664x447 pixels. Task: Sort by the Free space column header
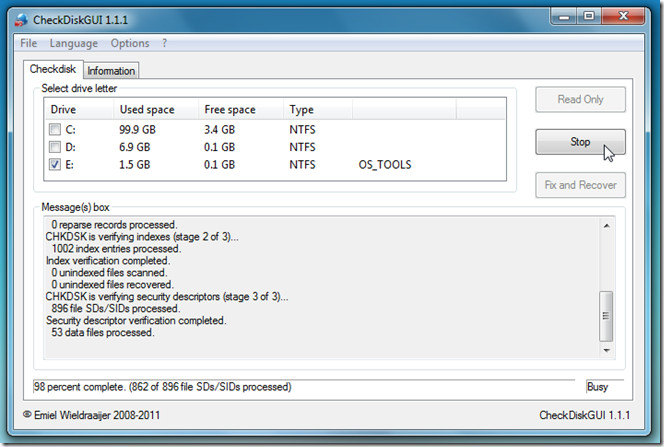tap(241, 110)
